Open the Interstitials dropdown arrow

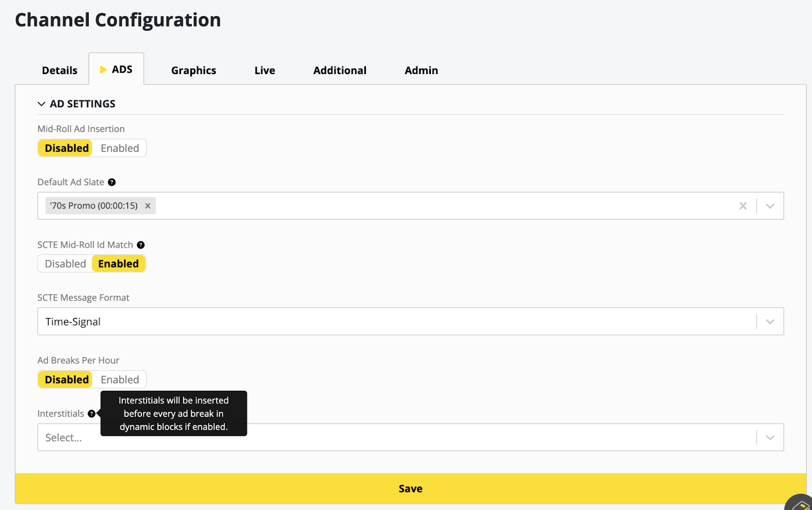click(770, 437)
